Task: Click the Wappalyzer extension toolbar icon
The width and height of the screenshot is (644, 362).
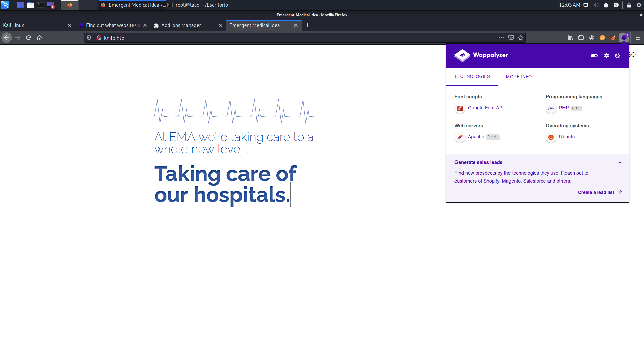Action: [624, 38]
